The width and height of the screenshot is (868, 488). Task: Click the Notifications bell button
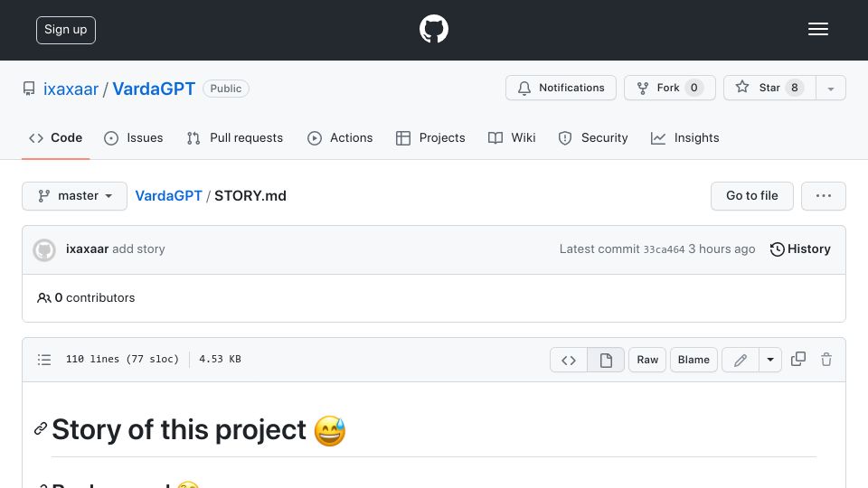coord(561,88)
